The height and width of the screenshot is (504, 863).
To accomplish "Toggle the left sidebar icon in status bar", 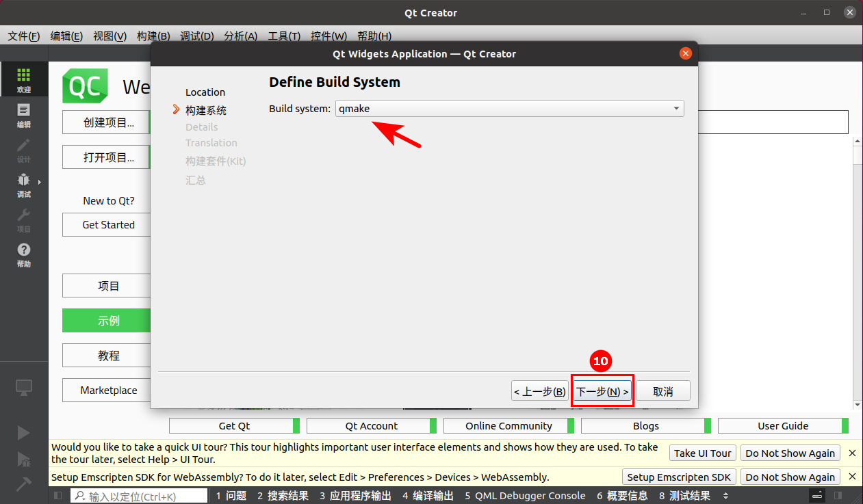I will point(58,496).
